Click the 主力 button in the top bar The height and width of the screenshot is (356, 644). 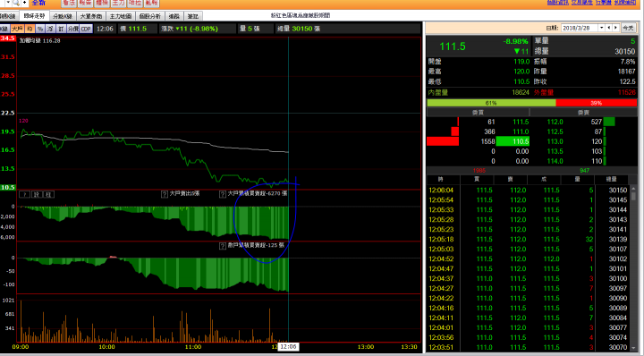118,3
